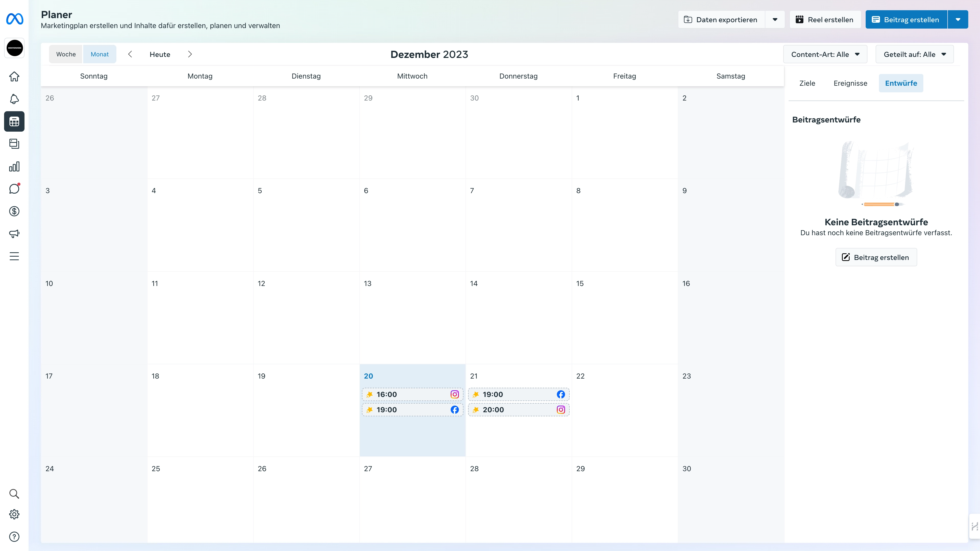Select day 6 in calendar
The height and width of the screenshot is (551, 980).
[x=412, y=225]
